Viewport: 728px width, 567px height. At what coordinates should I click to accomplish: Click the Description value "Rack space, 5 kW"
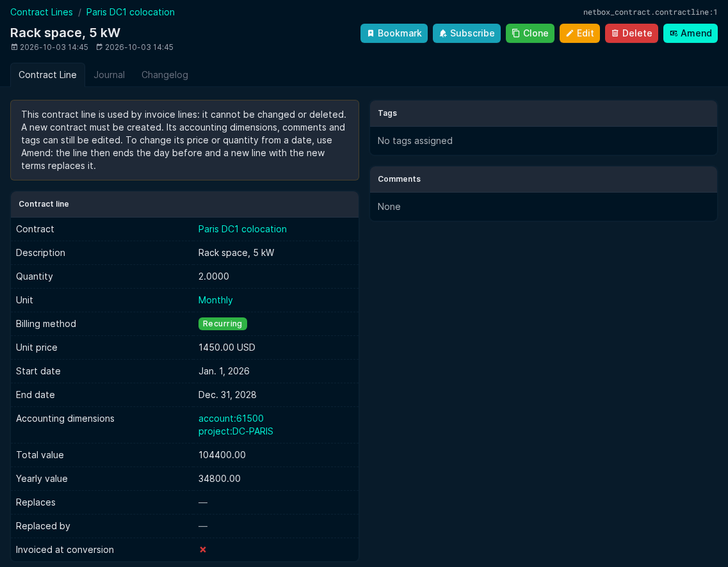tap(236, 253)
